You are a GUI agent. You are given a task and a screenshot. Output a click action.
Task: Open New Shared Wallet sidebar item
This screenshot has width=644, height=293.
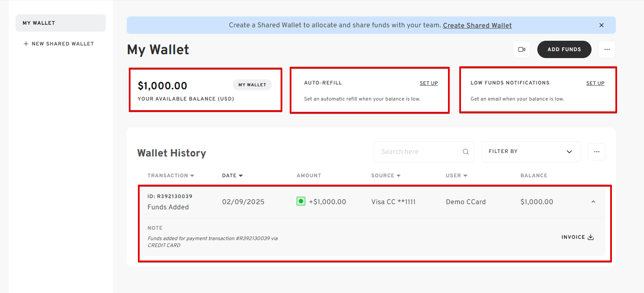59,44
